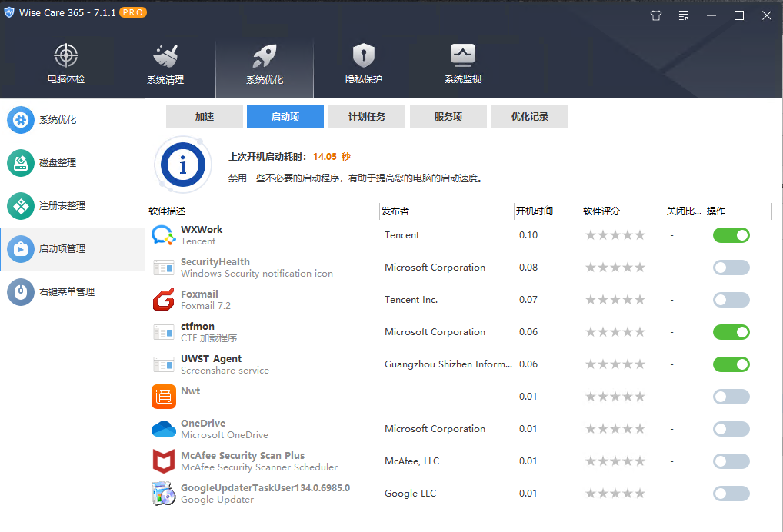
Task: Disable WXWork startup toggle
Action: (x=731, y=235)
